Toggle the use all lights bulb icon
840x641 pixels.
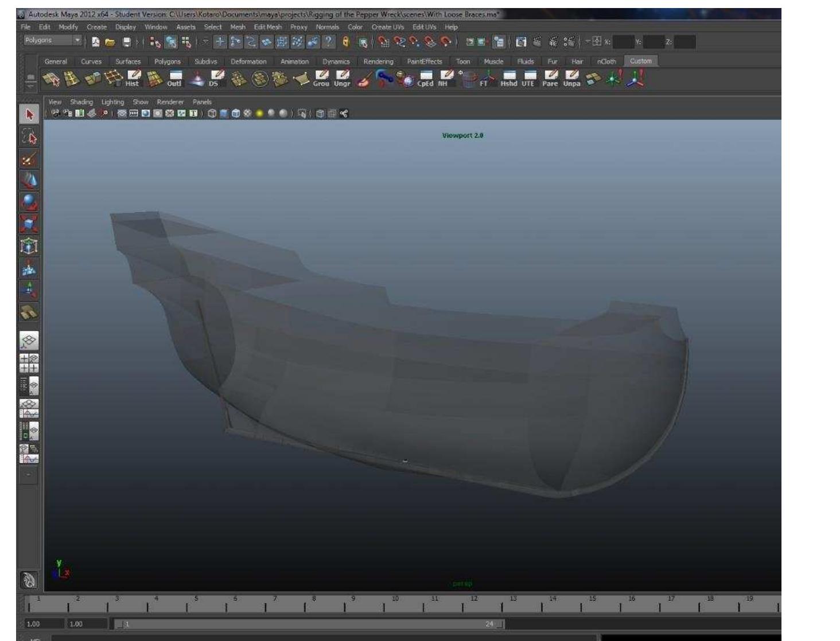pos(260,114)
